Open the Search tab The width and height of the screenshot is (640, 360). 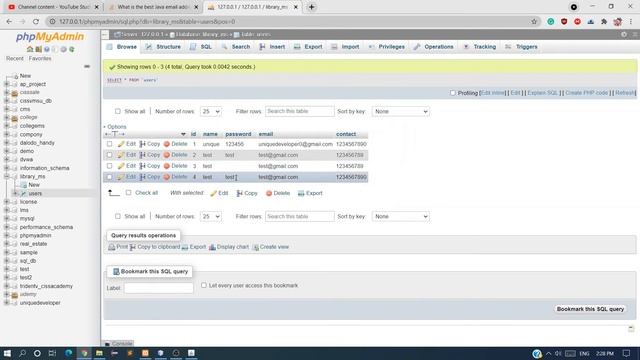[x=236, y=47]
